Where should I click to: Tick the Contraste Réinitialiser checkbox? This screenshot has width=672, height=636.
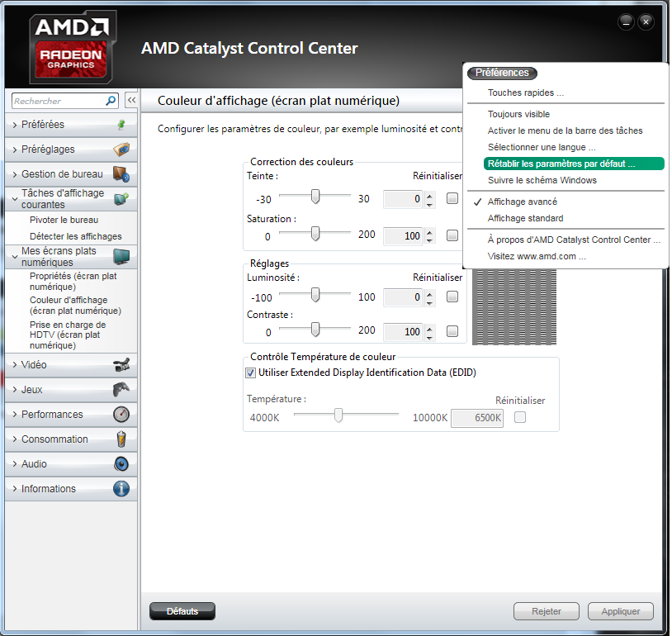coord(452,331)
